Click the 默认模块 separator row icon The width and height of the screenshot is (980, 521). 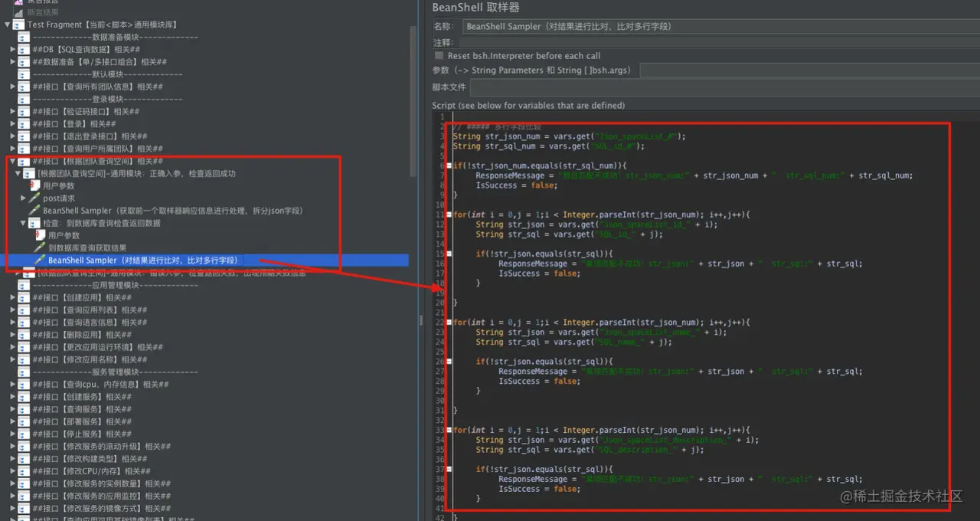tap(24, 74)
